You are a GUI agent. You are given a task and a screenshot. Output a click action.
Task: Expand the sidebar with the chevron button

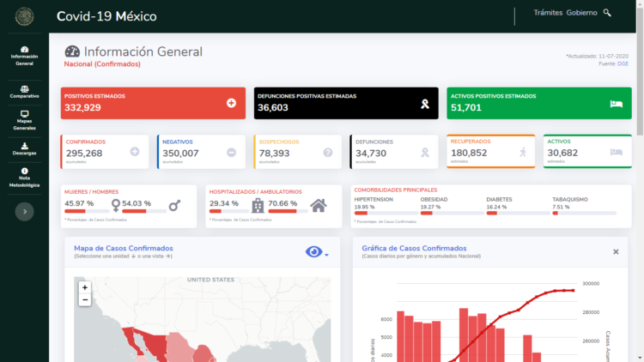(x=24, y=212)
